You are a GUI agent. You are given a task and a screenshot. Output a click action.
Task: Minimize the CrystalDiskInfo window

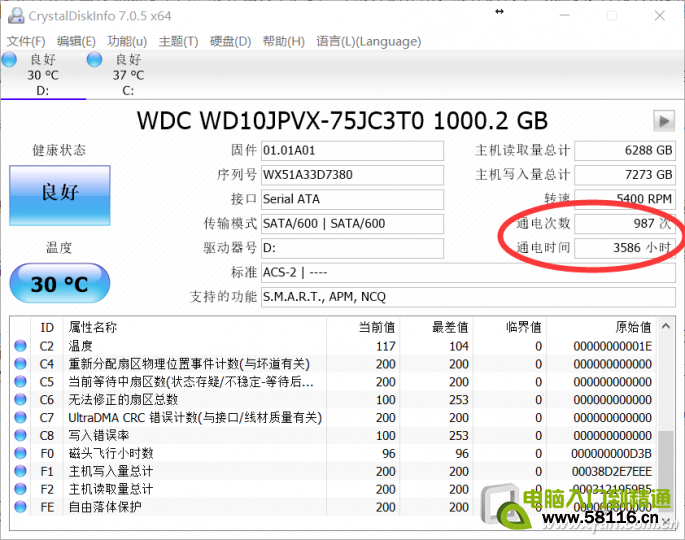coord(565,16)
